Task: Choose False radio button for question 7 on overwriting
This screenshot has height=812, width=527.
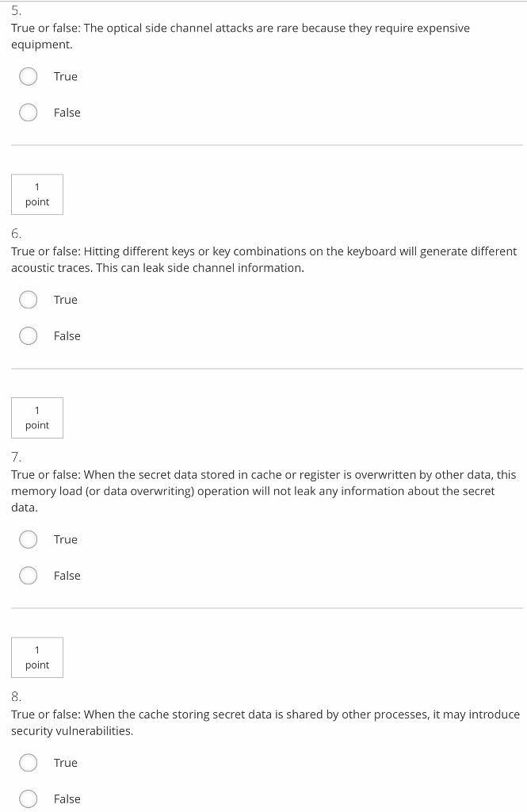Action: [29, 576]
